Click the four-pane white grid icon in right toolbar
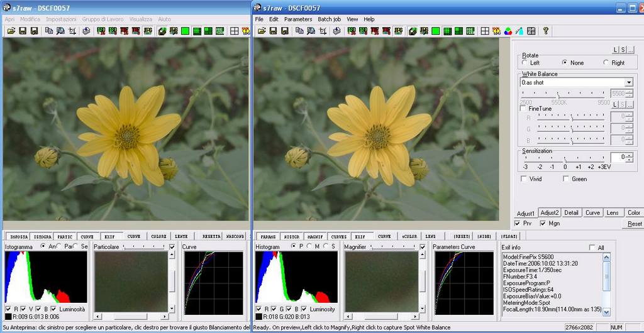This screenshot has height=333, width=644. pyautogui.click(x=485, y=31)
